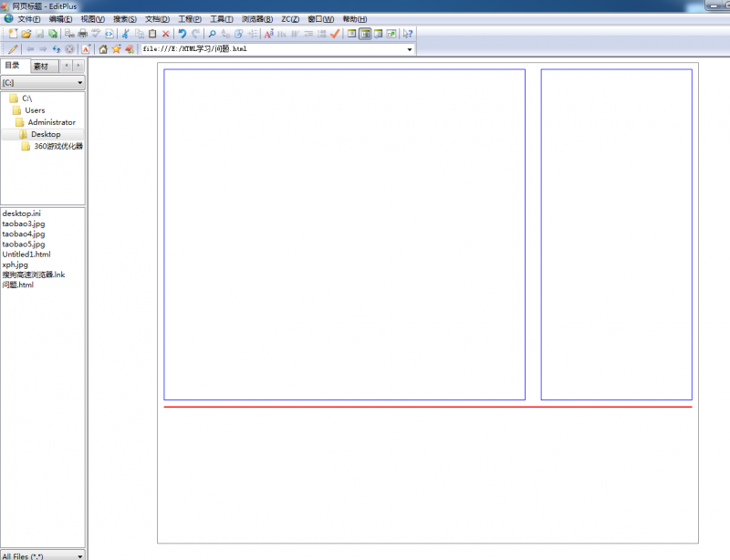Click the Find magnifier icon
Viewport: 730px width, 560px height.
click(x=212, y=34)
